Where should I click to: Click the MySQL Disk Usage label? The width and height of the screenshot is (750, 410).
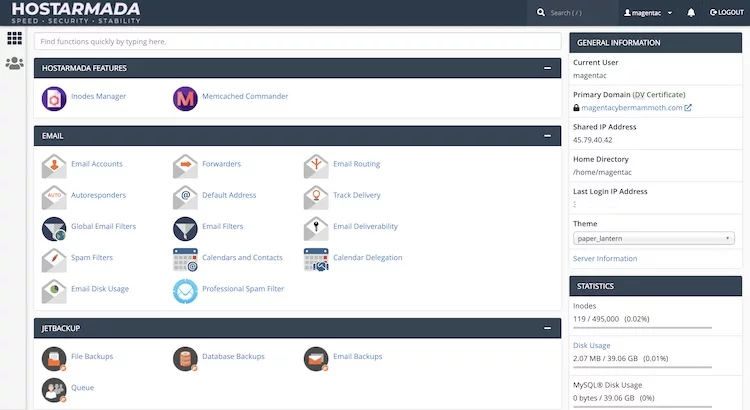click(x=607, y=385)
